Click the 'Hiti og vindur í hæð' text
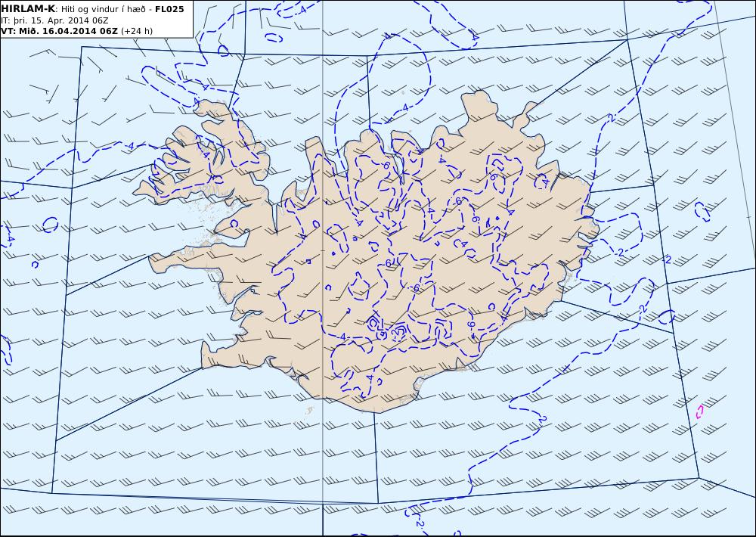The width and height of the screenshot is (756, 537). [x=103, y=9]
